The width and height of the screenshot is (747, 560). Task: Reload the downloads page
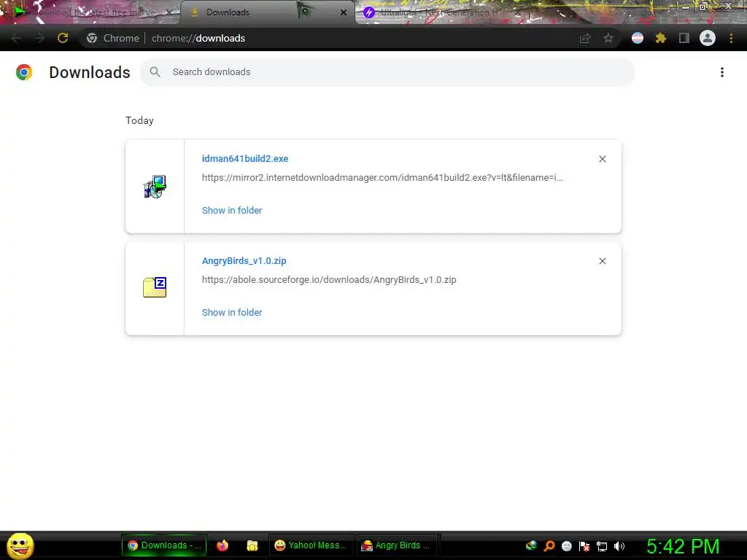(63, 38)
